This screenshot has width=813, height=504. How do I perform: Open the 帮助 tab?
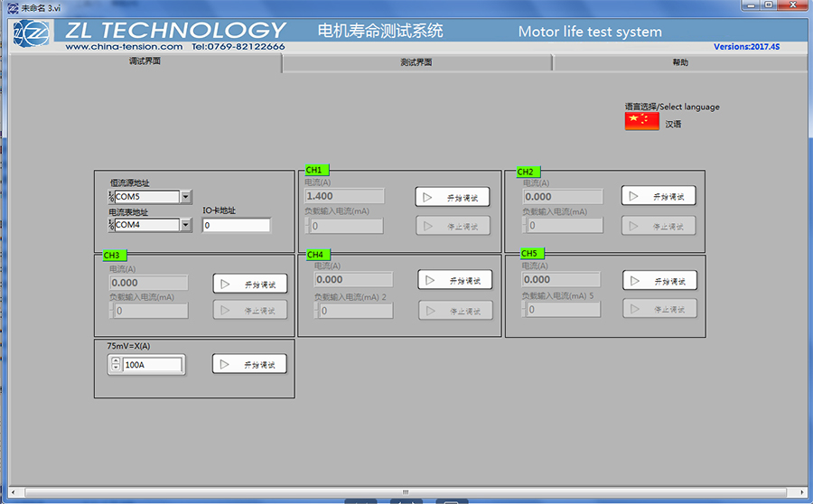pos(679,63)
